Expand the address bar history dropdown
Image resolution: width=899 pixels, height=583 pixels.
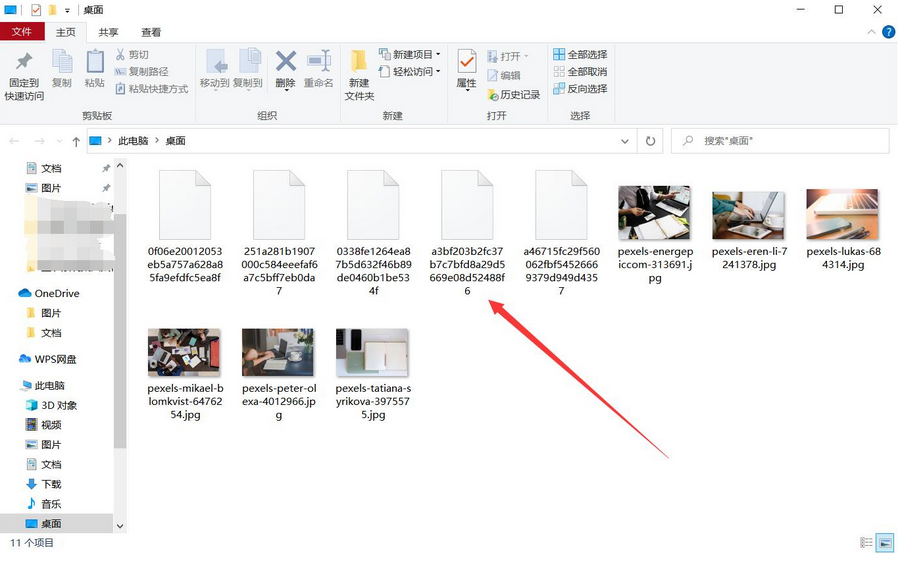[x=626, y=141]
